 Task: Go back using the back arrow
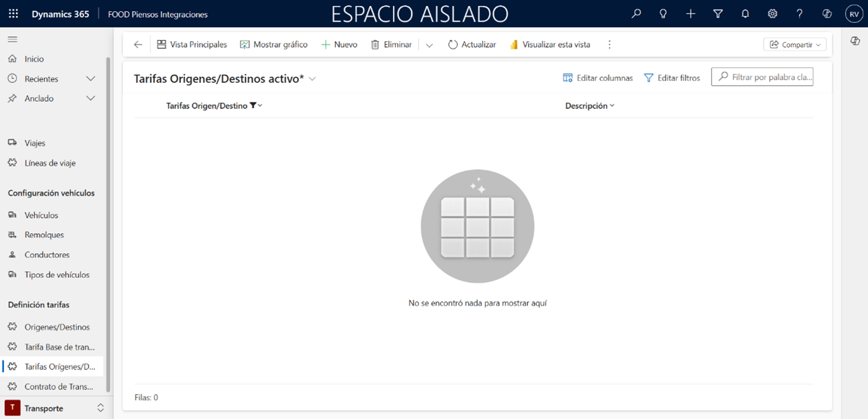138,45
